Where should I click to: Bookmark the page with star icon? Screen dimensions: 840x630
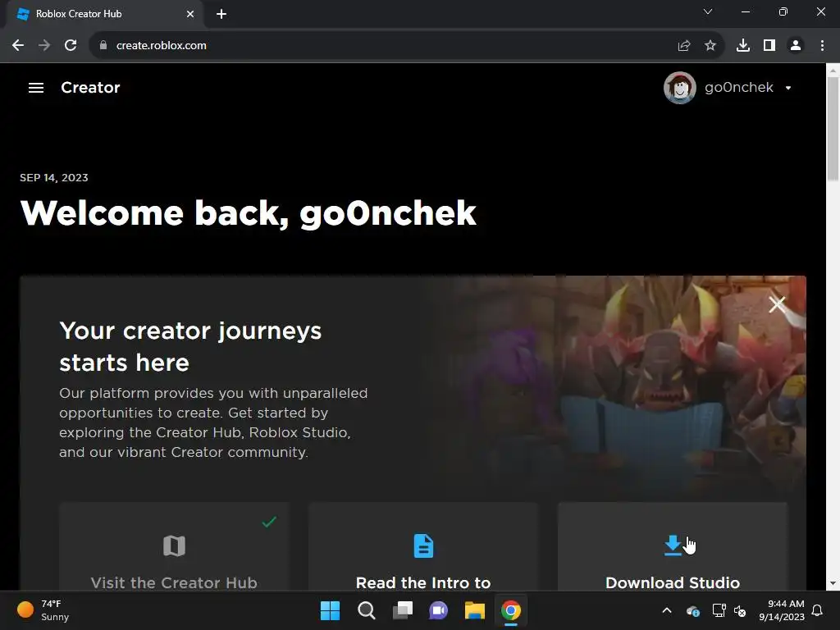click(x=710, y=46)
